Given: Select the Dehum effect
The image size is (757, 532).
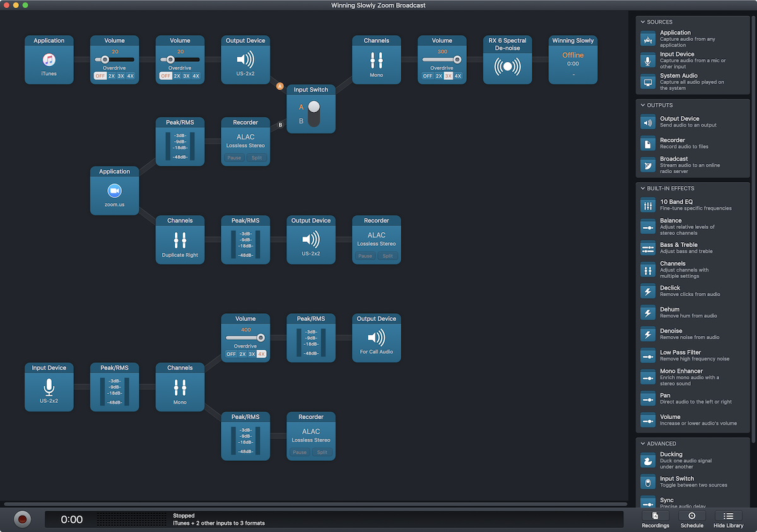Looking at the screenshot, I should coord(692,312).
